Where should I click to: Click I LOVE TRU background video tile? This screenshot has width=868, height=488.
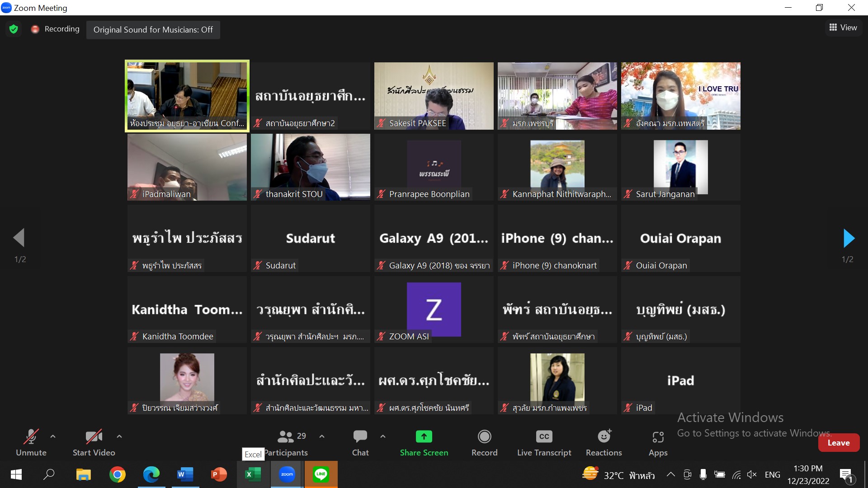tap(681, 96)
